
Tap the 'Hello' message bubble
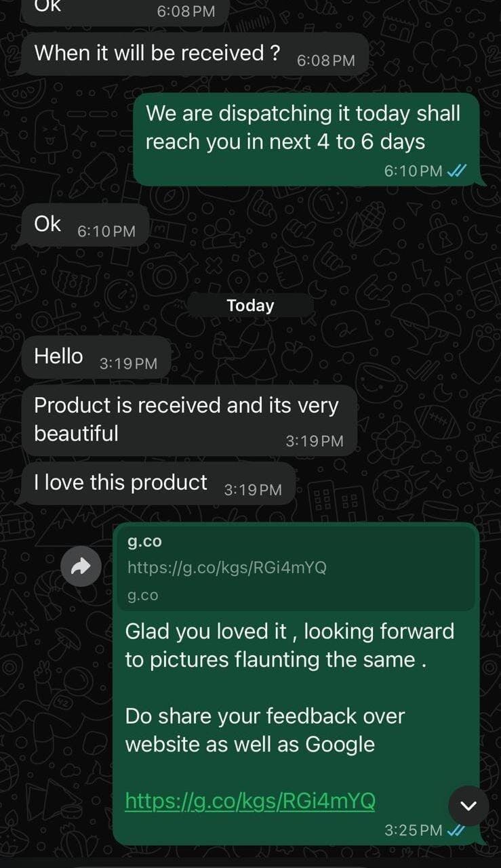coord(96,357)
